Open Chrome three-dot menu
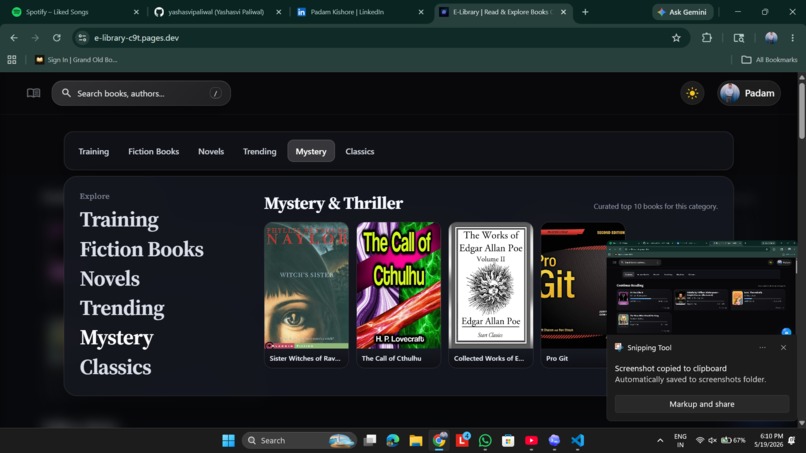 pos(793,38)
